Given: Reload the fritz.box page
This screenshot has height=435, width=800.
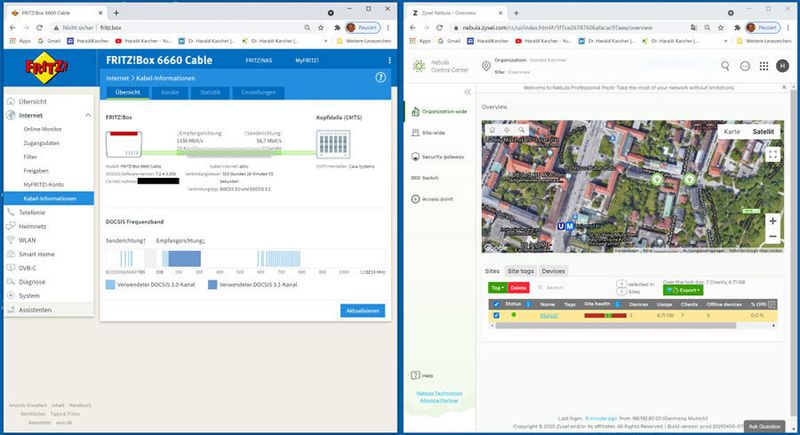Looking at the screenshot, I should [39, 28].
